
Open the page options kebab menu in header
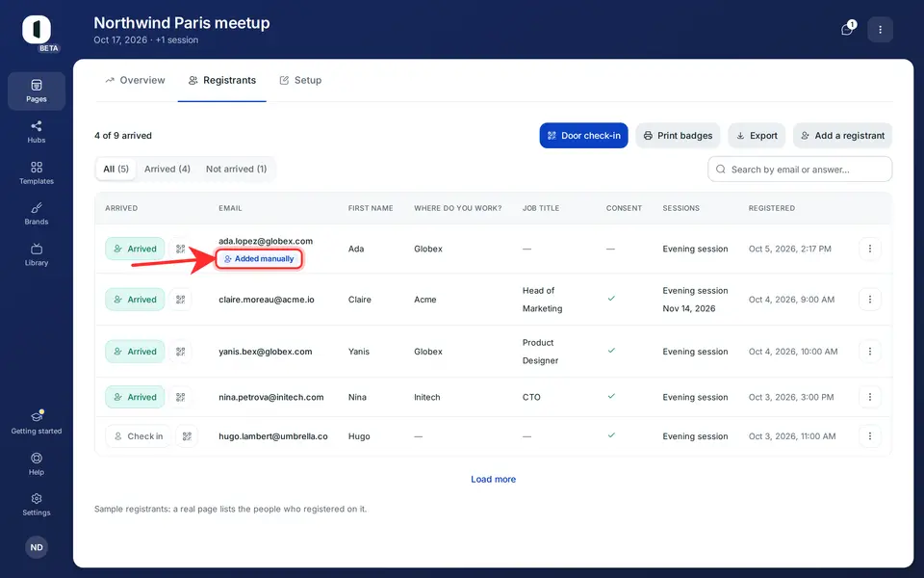coord(881,30)
